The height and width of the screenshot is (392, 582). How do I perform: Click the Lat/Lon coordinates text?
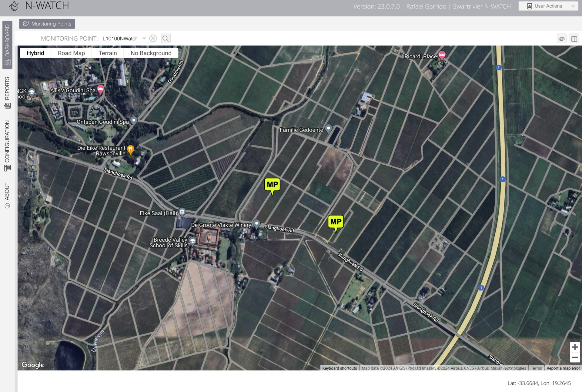[x=539, y=383]
